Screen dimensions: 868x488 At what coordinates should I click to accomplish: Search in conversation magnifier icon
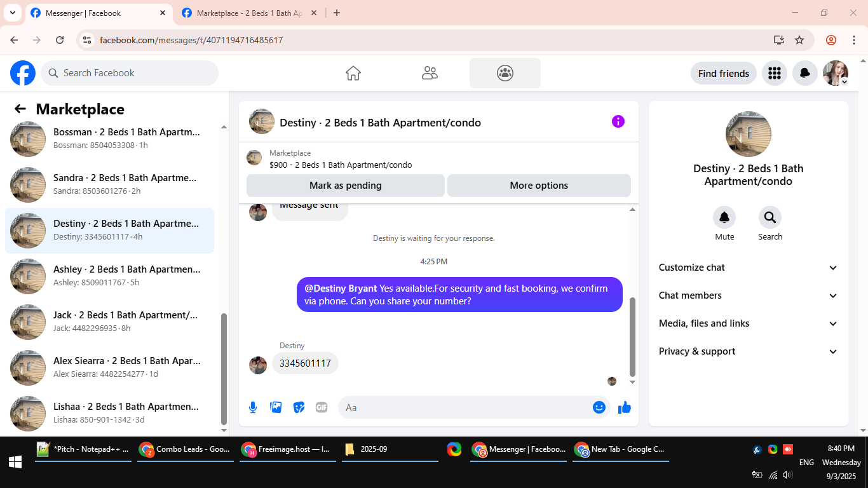pos(770,218)
